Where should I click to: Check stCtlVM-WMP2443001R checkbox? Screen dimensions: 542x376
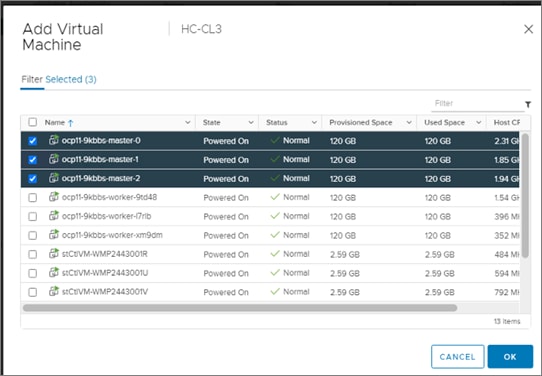tap(32, 254)
